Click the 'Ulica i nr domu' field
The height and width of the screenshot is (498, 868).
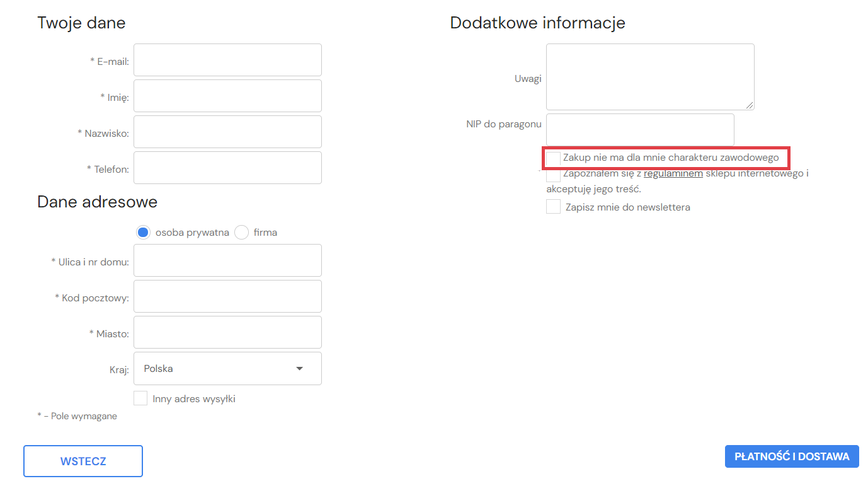click(x=227, y=260)
